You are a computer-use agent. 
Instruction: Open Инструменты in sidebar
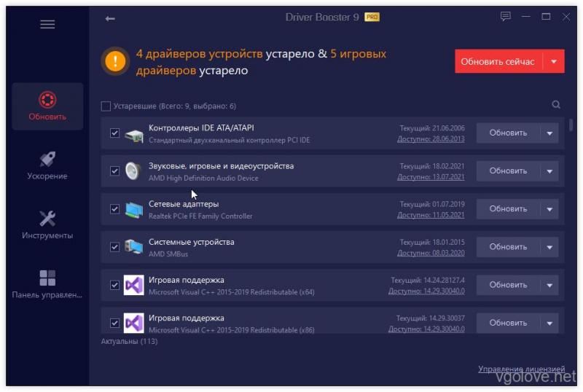pos(47,225)
